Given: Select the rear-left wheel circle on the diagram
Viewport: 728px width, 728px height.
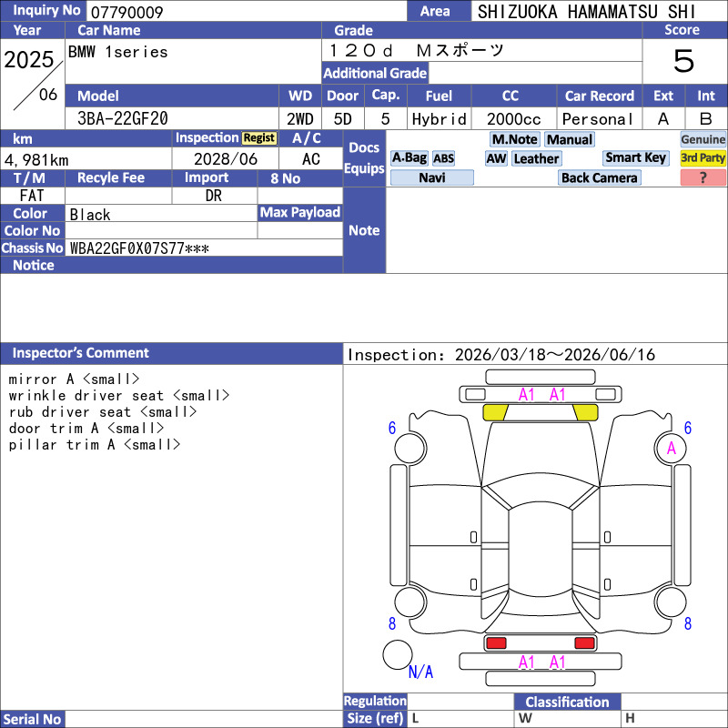Looking at the screenshot, I should [409, 602].
